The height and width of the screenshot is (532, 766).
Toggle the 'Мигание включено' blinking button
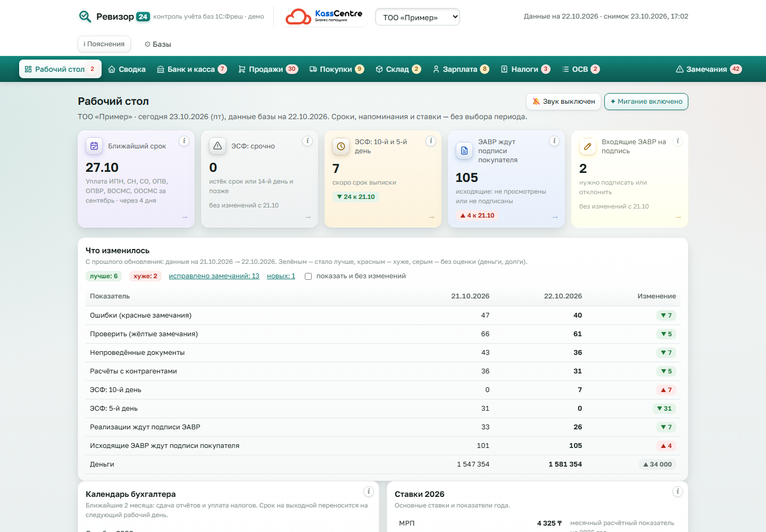tap(646, 102)
